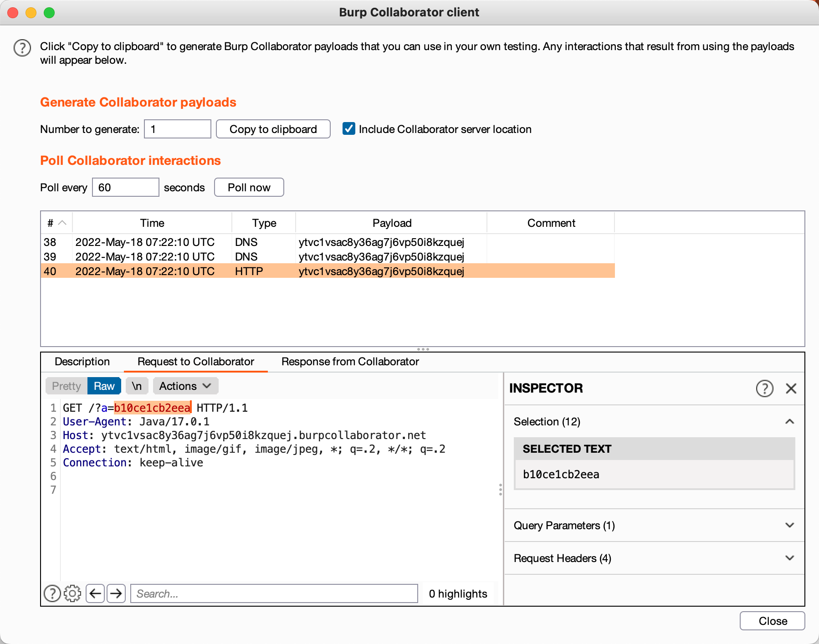Close the Inspector panel

[x=791, y=388]
